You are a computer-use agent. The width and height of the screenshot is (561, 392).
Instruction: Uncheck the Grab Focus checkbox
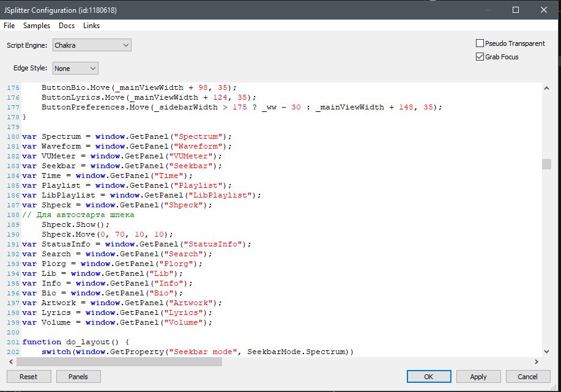coord(480,57)
